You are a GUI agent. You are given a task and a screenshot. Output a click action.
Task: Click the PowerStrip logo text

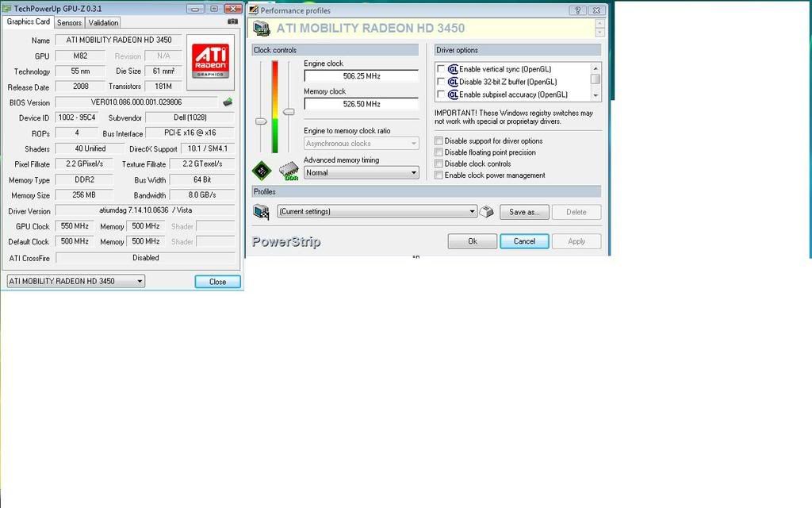point(285,241)
